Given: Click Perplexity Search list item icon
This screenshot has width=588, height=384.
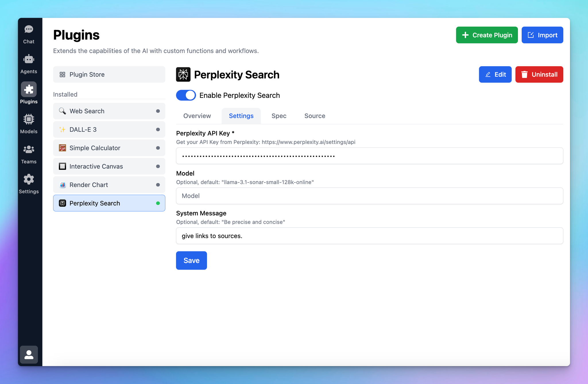Looking at the screenshot, I should 62,203.
